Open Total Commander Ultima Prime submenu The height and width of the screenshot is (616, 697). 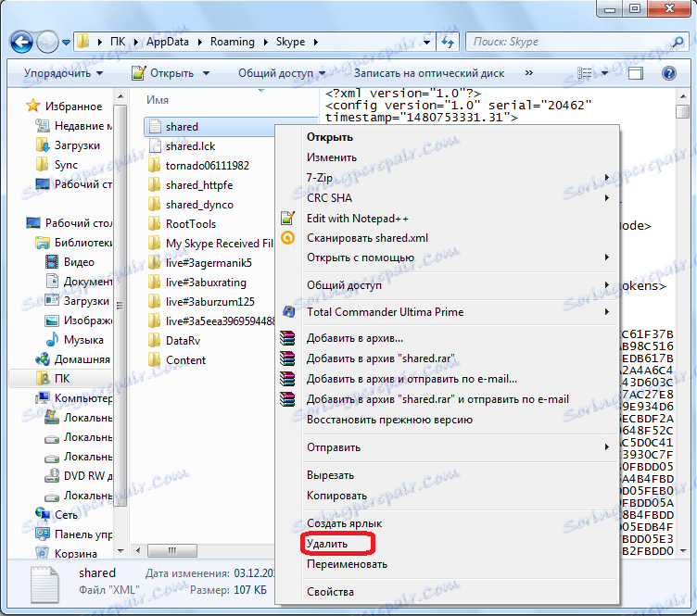[447, 312]
